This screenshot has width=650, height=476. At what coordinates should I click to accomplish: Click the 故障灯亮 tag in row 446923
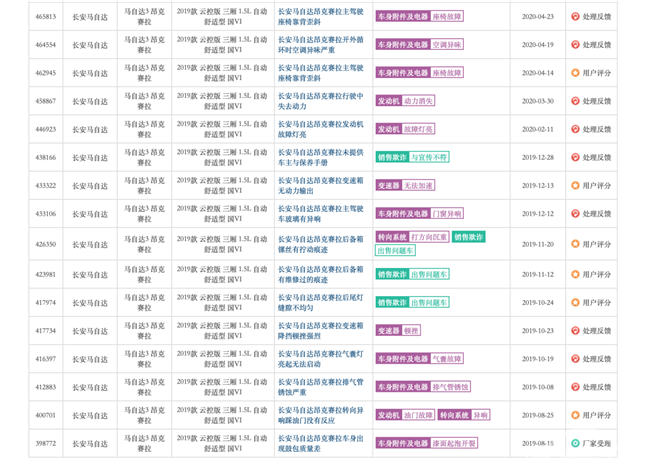[418, 129]
